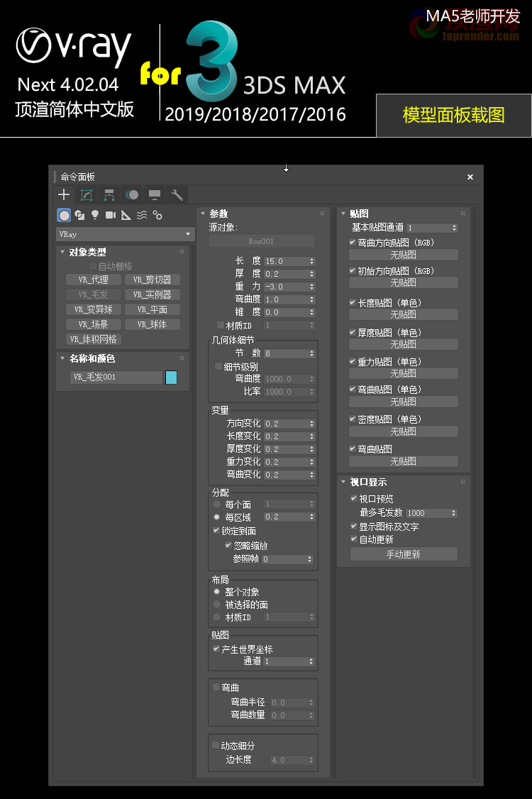Click the VR_场景 button
Image resolution: width=532 pixels, height=799 pixels.
click(93, 324)
